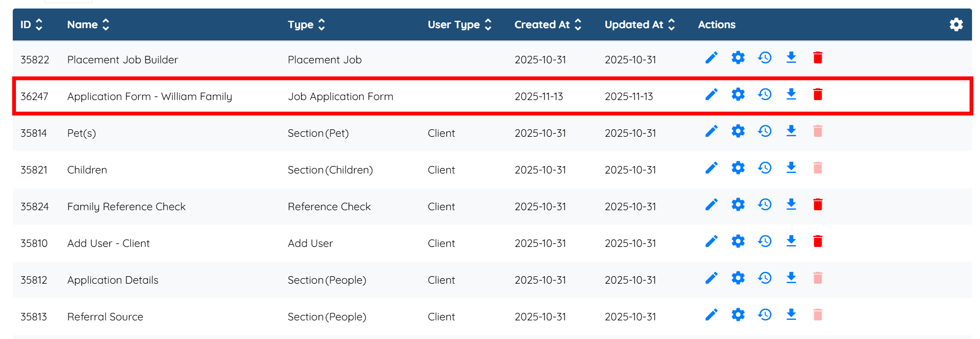Open settings for Application Details row

pos(738,278)
